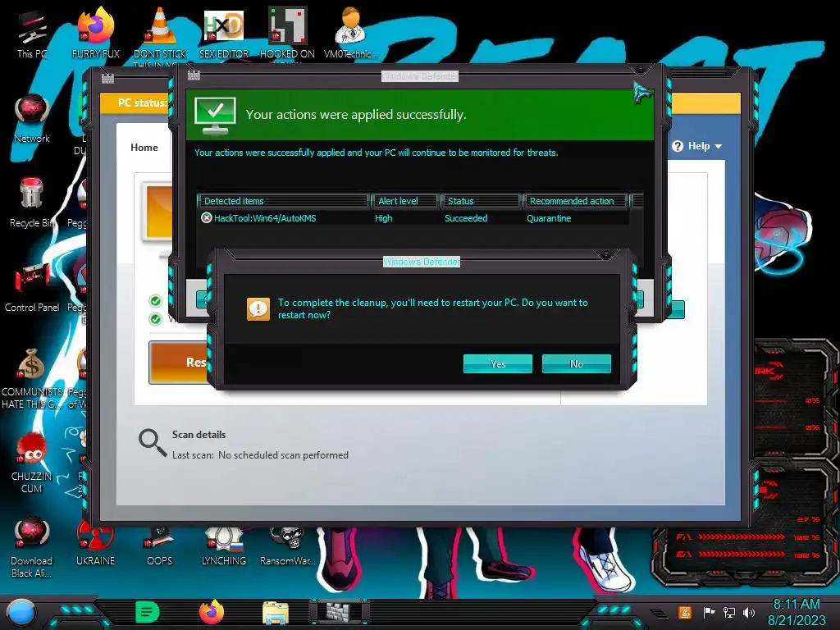This screenshot has width=840, height=630.
Task: Click the PC status header label
Action: click(142, 103)
